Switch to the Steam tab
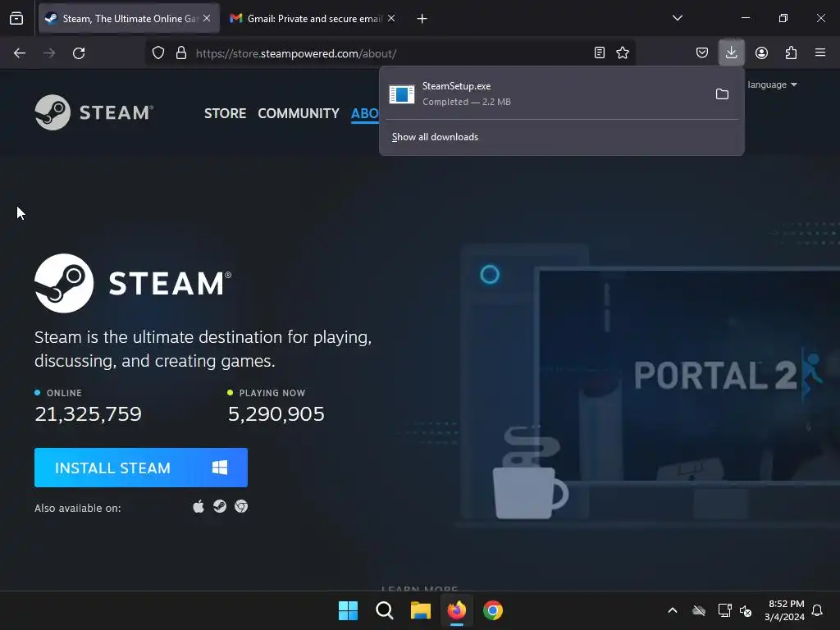 click(129, 18)
